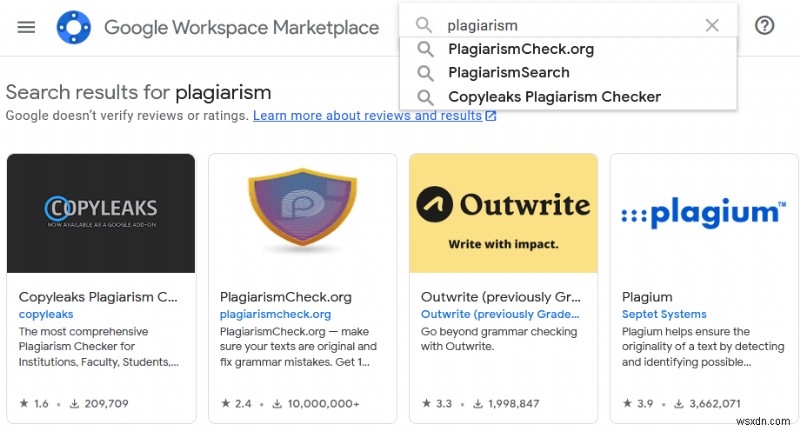Screen dimensions: 800x430
Task: Open the PlagiarismCheck.org shield thumbnail
Action: [x=303, y=213]
